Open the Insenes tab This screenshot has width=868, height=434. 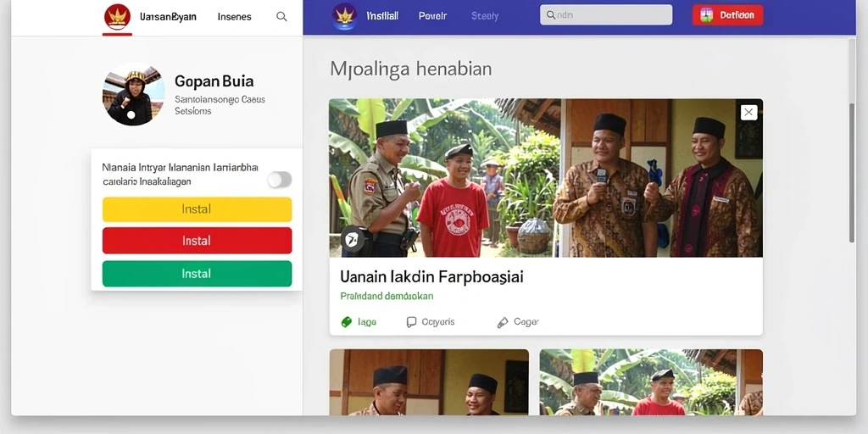[234, 17]
